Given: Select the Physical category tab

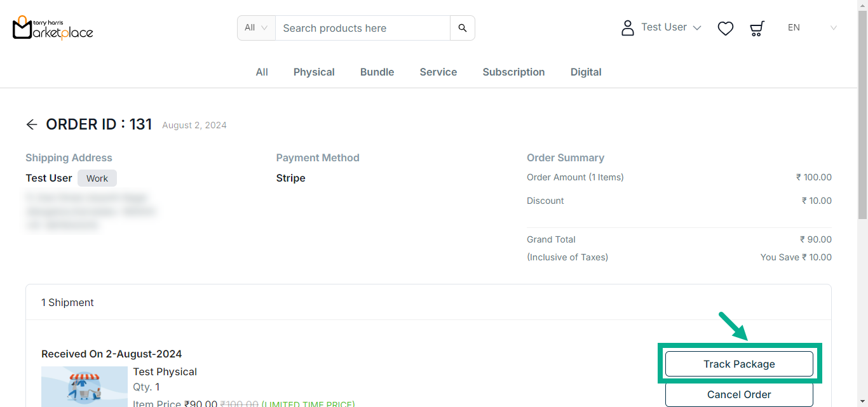Looking at the screenshot, I should pyautogui.click(x=314, y=72).
